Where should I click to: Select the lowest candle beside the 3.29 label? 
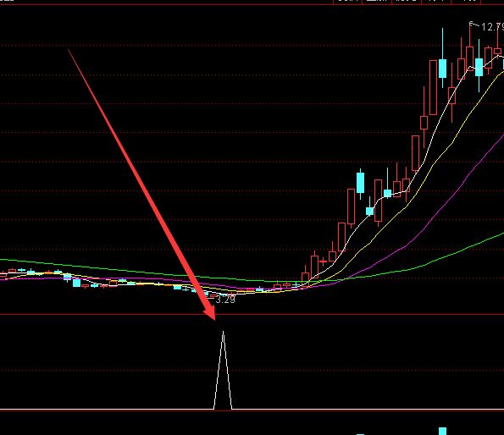click(x=213, y=296)
